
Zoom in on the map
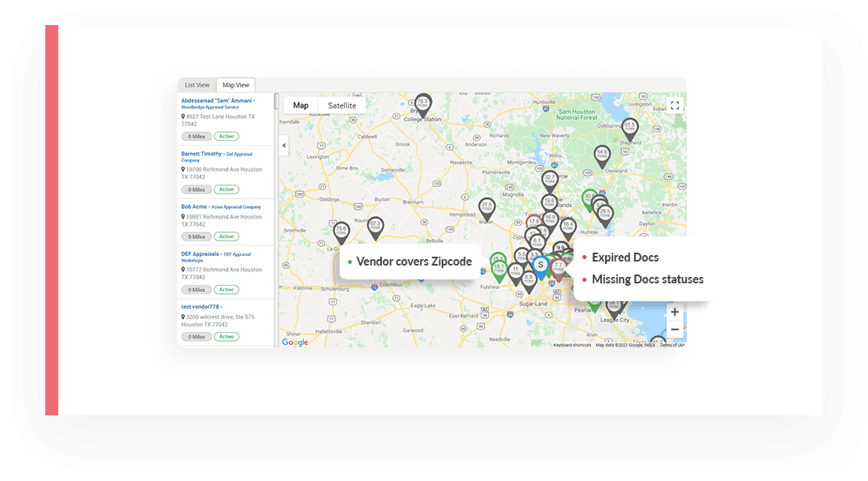pyautogui.click(x=675, y=312)
